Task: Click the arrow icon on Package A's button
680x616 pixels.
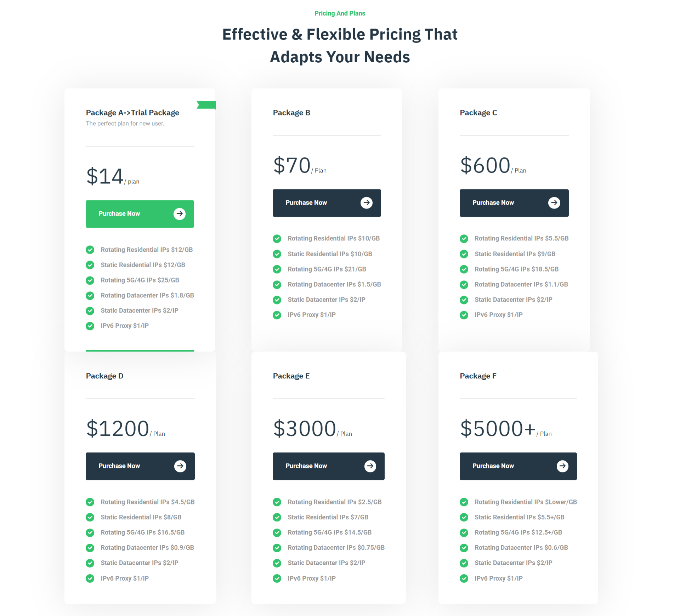Action: tap(180, 214)
